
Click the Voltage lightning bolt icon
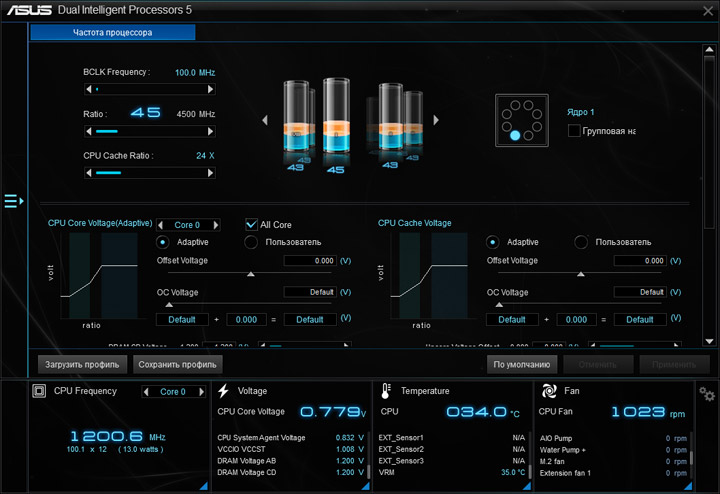tap(224, 391)
